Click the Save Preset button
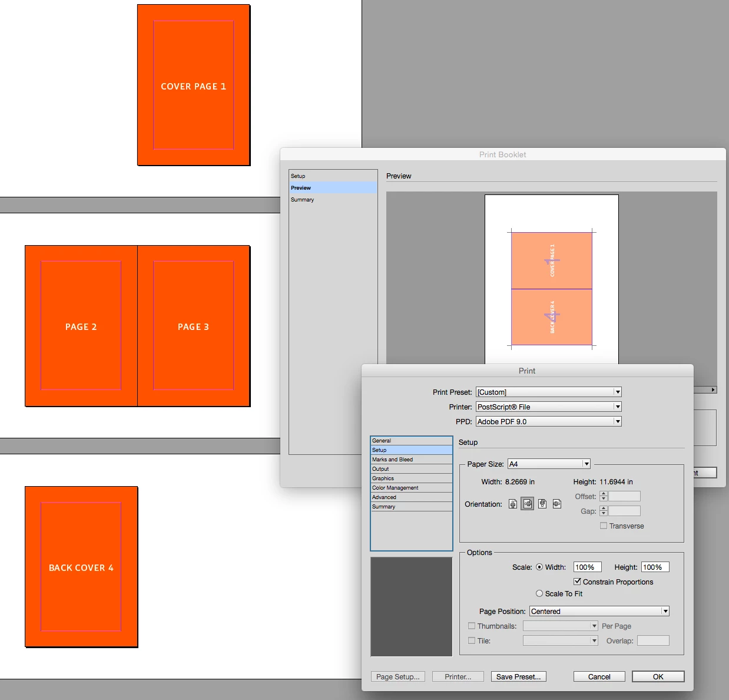 pos(519,676)
